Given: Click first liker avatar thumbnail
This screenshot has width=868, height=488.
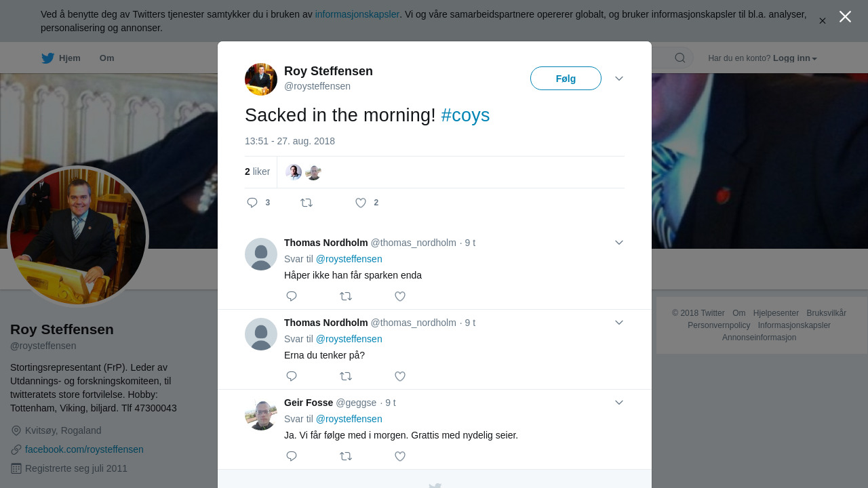Looking at the screenshot, I should pyautogui.click(x=294, y=172).
